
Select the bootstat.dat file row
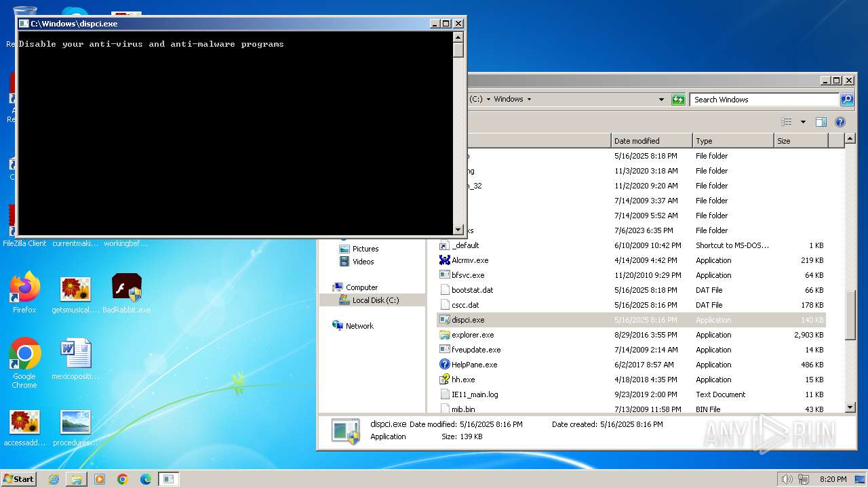[x=631, y=290]
